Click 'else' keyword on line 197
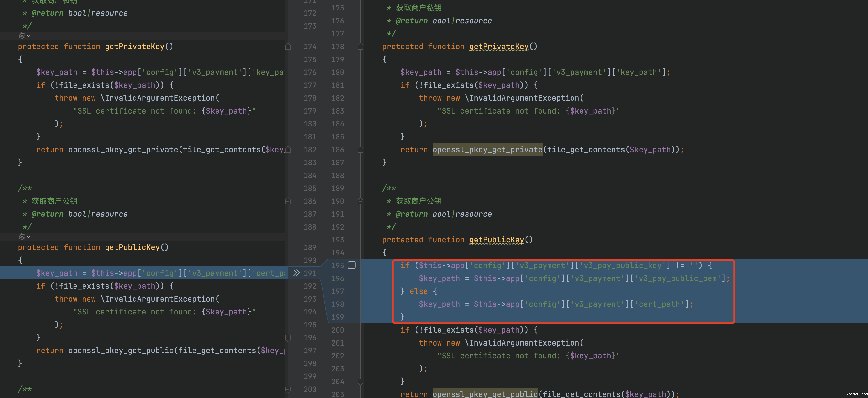868x398 pixels. pyautogui.click(x=418, y=291)
